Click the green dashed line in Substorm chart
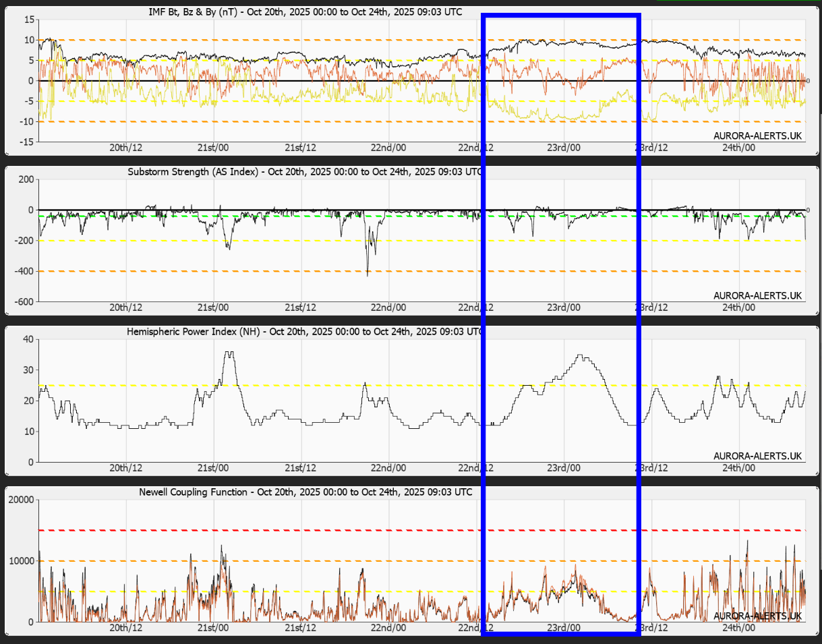 point(270,216)
